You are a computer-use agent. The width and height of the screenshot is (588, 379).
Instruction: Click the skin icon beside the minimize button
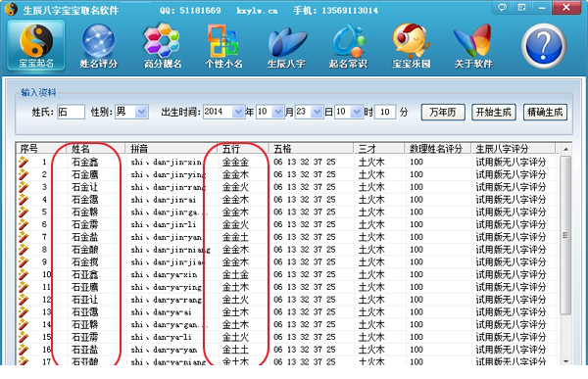tap(521, 8)
